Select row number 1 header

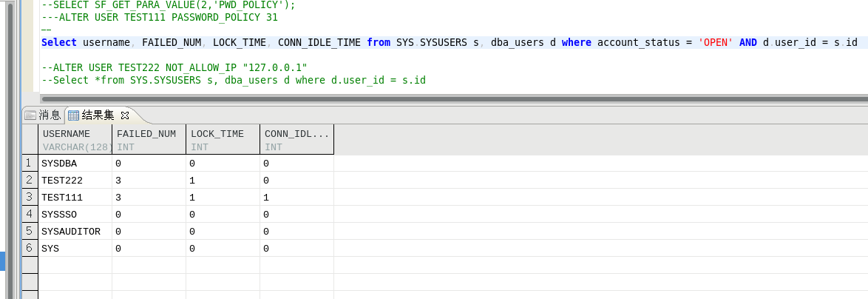point(29,163)
